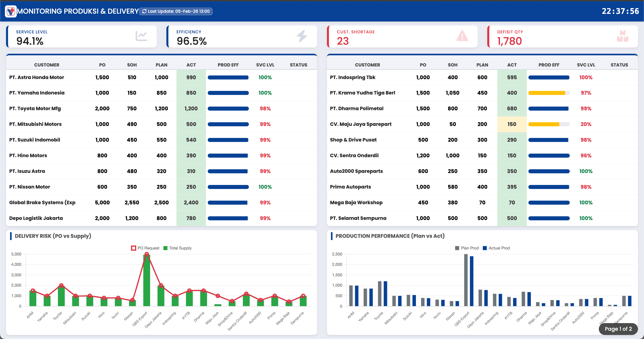Click the ACT value 2,400 for Global Brake Systems
644x339 pixels.
(x=191, y=203)
